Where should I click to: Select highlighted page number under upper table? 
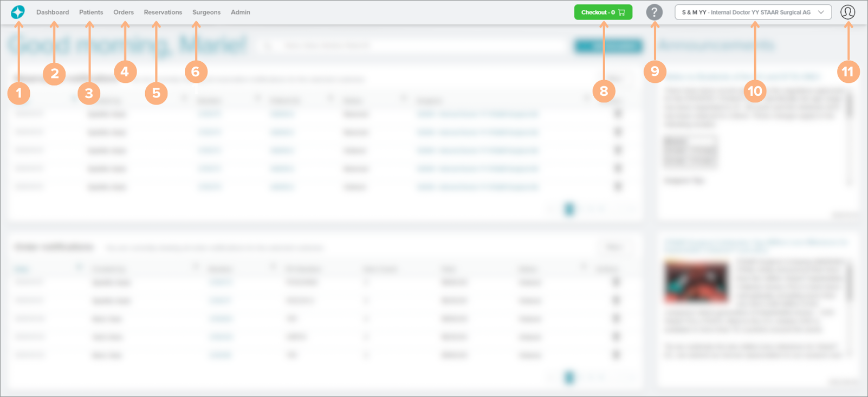click(x=569, y=209)
